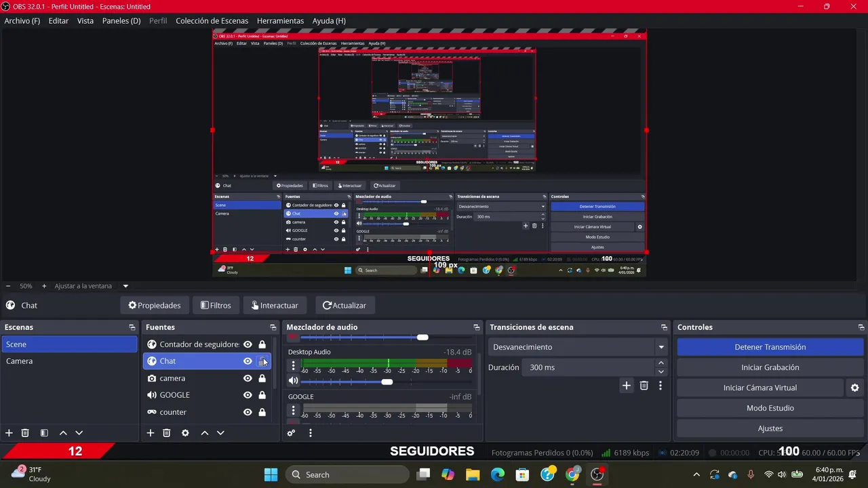Open virtual camera settings gear
The height and width of the screenshot is (488, 868).
point(854,388)
